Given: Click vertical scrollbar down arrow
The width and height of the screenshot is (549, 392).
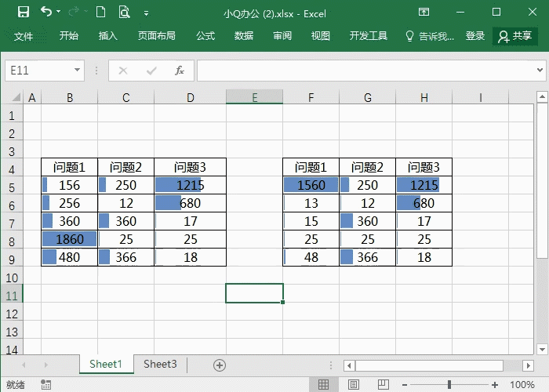Looking at the screenshot, I should 542,349.
